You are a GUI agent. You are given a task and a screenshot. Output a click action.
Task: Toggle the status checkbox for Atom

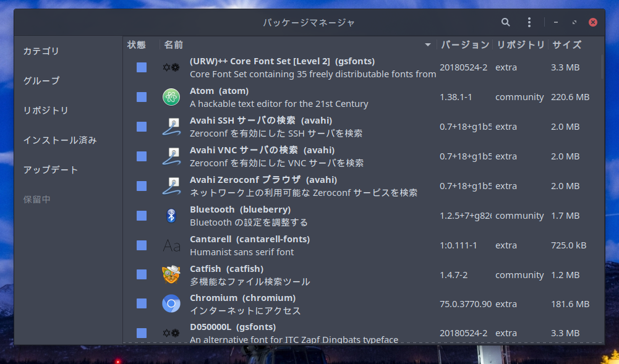[x=142, y=97]
